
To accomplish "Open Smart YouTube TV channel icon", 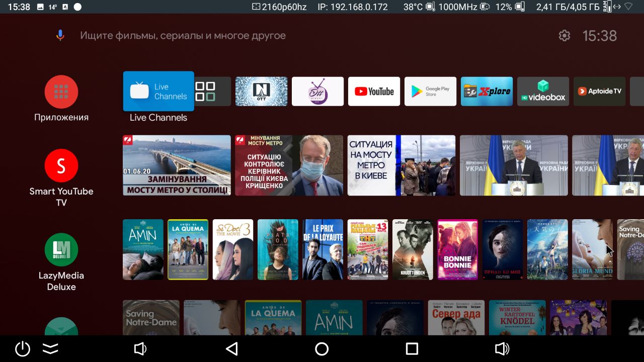I will tap(61, 165).
